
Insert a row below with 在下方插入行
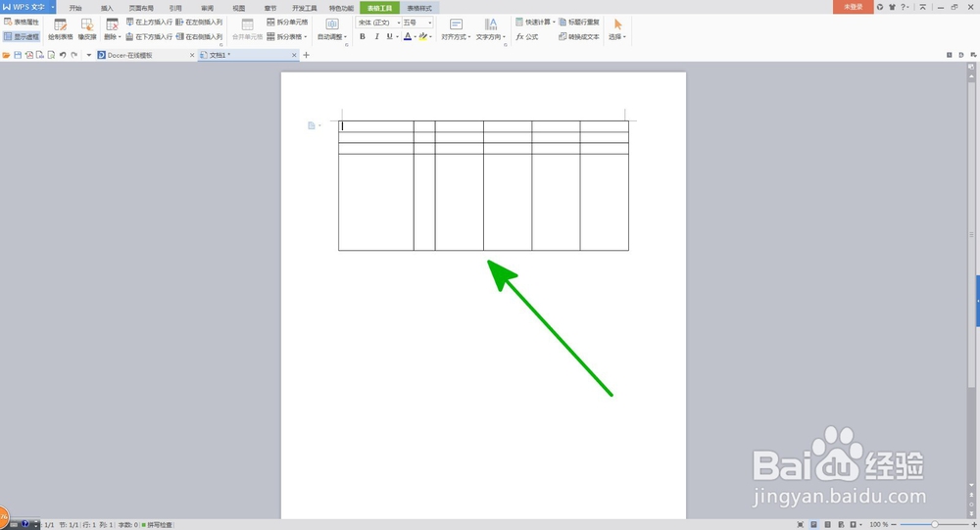[x=149, y=37]
